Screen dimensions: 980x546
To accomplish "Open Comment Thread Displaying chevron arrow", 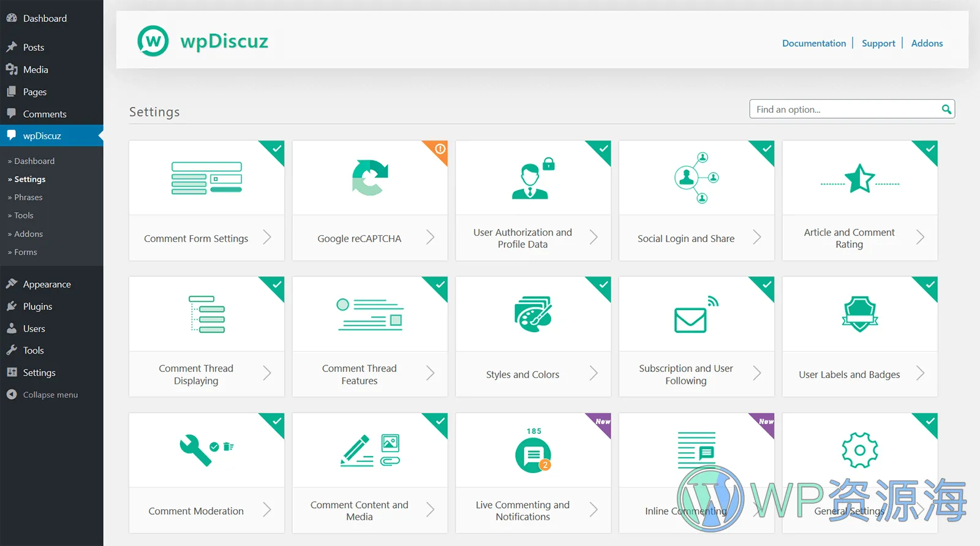I will click(267, 373).
